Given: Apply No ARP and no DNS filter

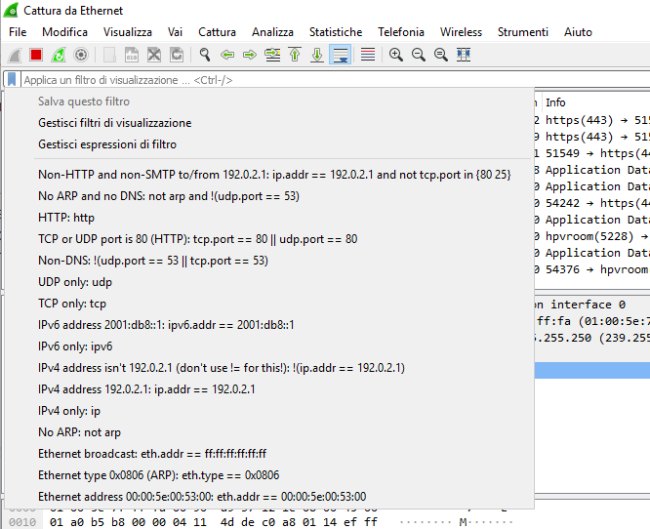Looking at the screenshot, I should pyautogui.click(x=269, y=196).
